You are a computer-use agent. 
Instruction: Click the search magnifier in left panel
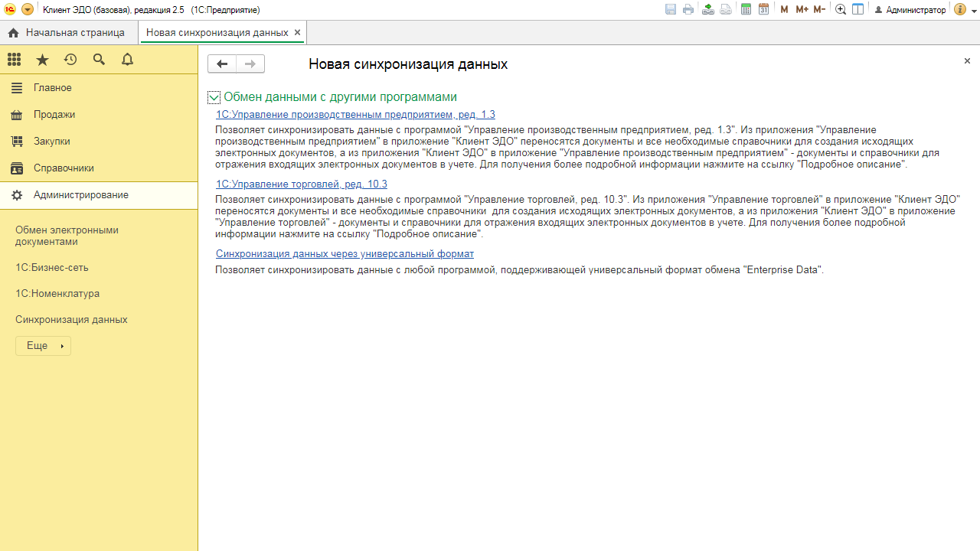(x=99, y=60)
